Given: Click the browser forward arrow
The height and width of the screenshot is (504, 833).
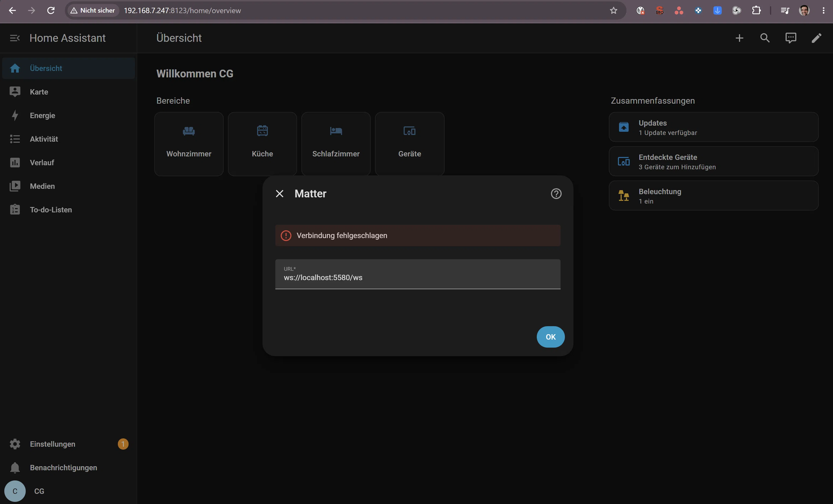Looking at the screenshot, I should coord(32,10).
